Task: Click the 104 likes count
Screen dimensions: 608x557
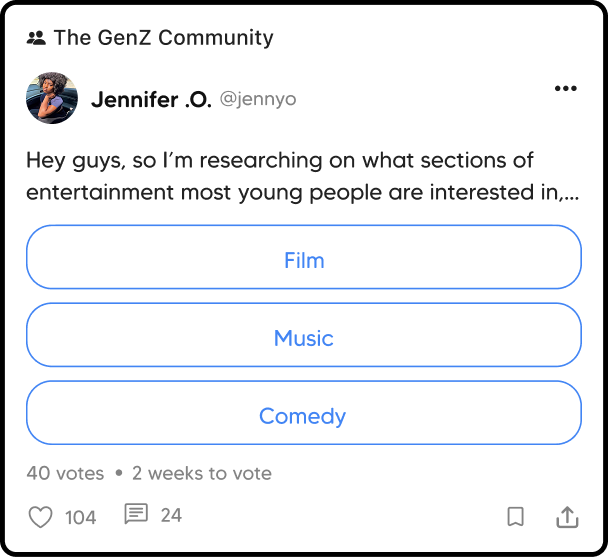Action: point(81,517)
